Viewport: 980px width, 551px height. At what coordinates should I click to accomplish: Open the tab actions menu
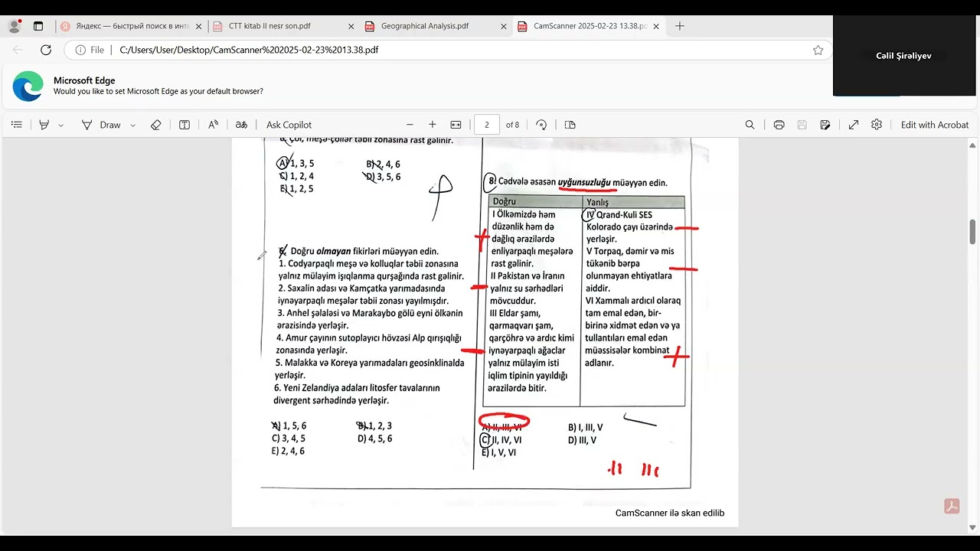(x=38, y=26)
